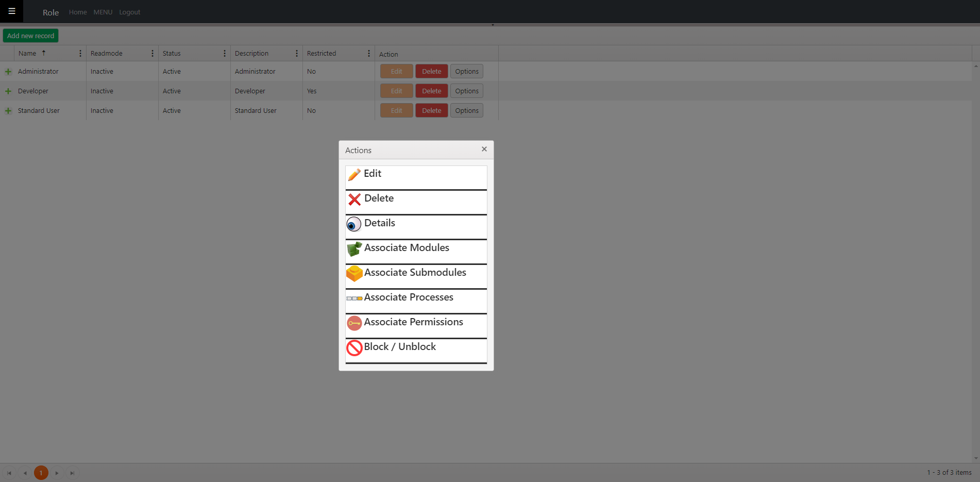This screenshot has width=980, height=482.
Task: Open Options for Administrator row
Action: [467, 72]
